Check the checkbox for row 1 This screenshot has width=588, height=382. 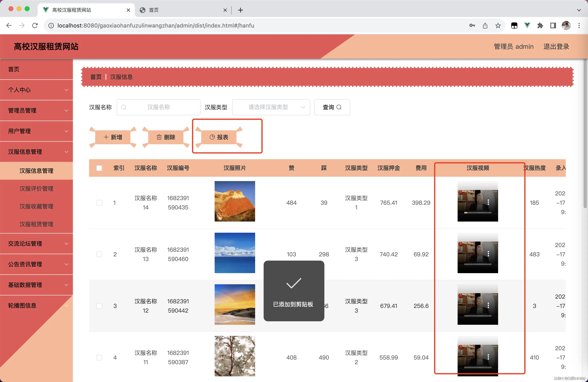(99, 203)
